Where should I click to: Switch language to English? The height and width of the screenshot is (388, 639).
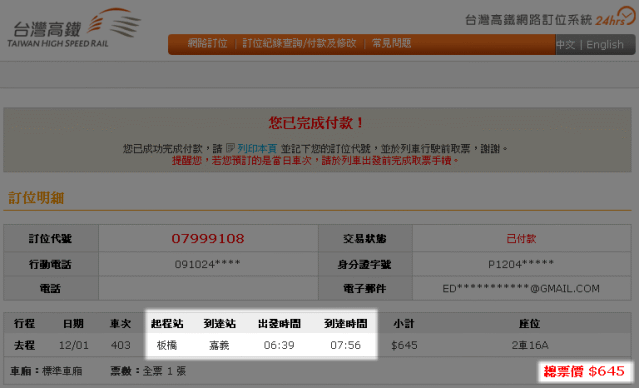coord(605,44)
